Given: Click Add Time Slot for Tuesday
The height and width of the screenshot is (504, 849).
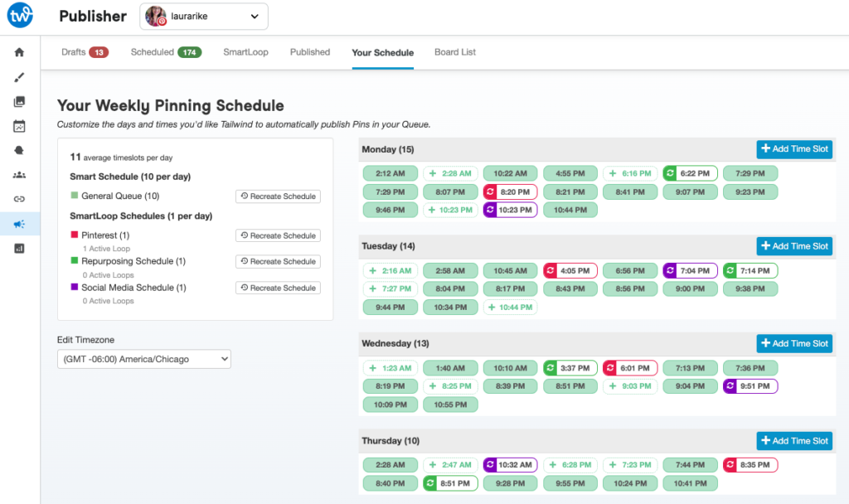Looking at the screenshot, I should [793, 246].
